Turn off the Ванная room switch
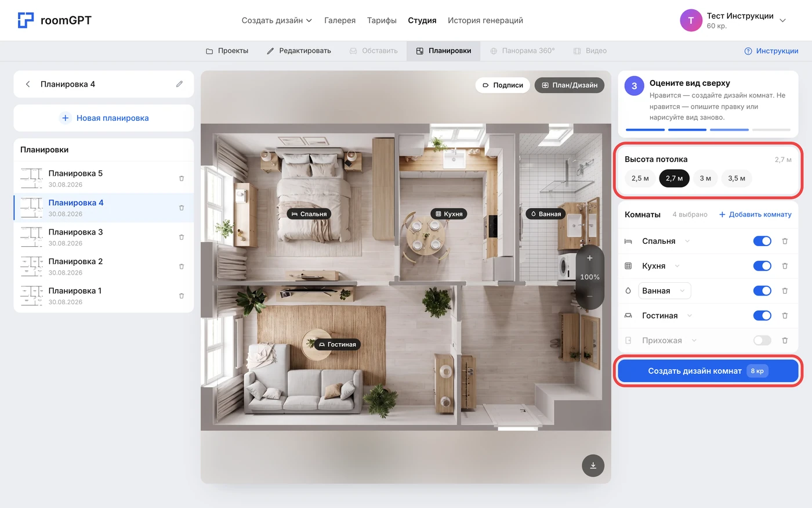Screen dimensions: 812x508 click(762, 291)
